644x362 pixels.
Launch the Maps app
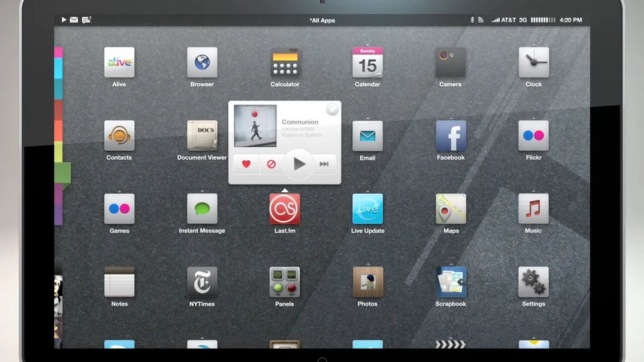451,209
